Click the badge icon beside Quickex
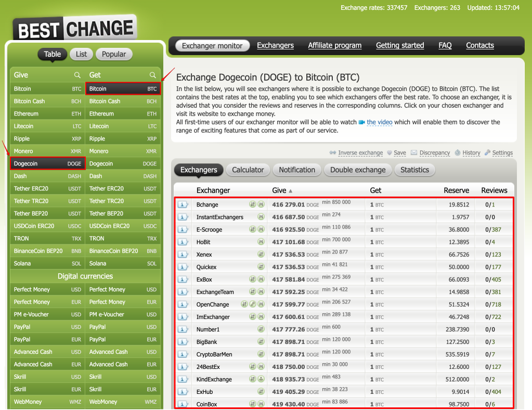This screenshot has height=410, width=532. click(261, 267)
